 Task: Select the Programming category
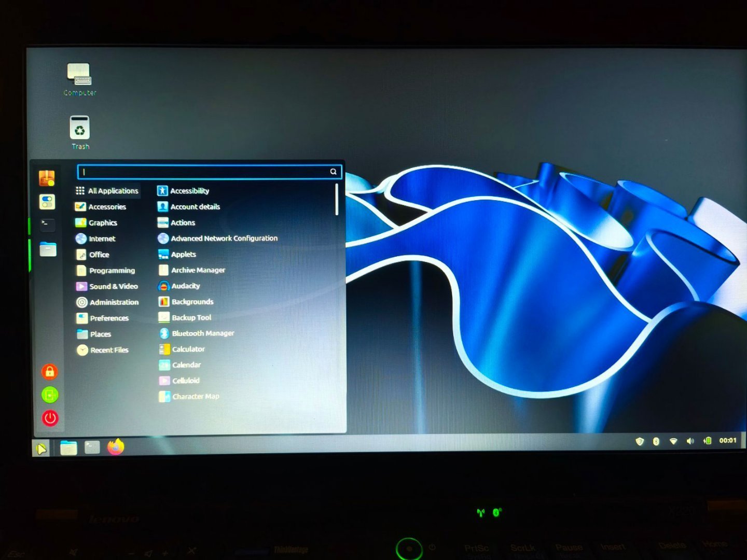point(106,271)
